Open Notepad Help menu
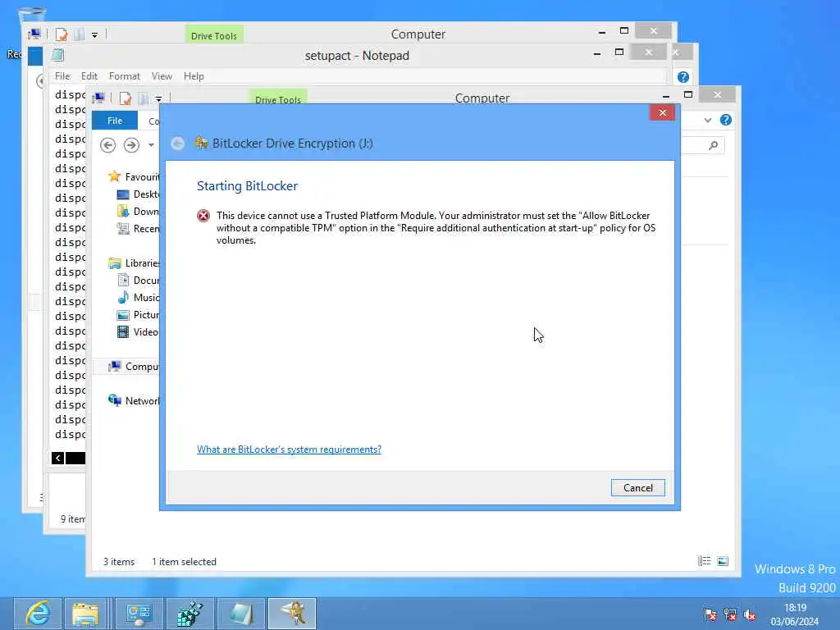This screenshot has height=630, width=840. click(x=194, y=76)
